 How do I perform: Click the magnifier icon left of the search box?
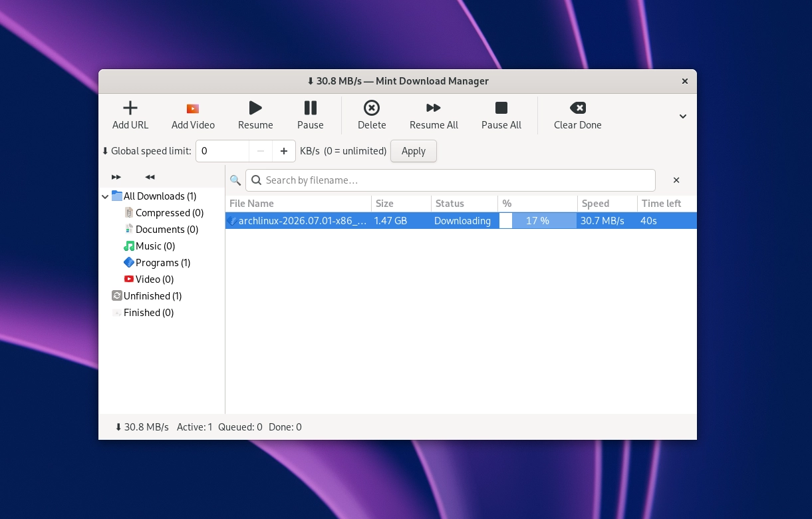click(x=235, y=180)
